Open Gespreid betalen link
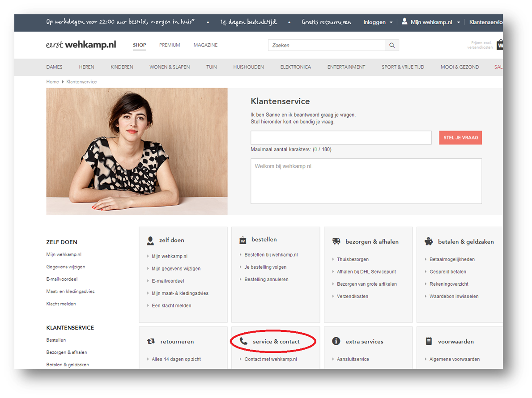532x398 pixels. click(x=448, y=271)
